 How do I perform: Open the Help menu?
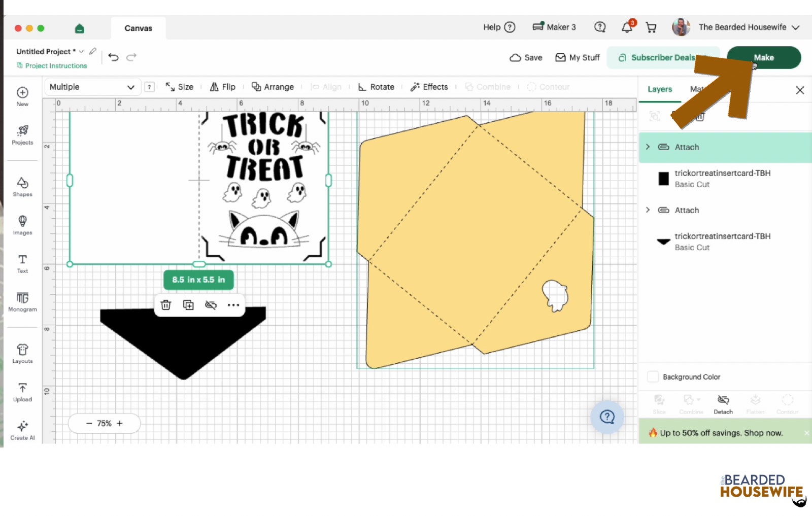click(499, 27)
